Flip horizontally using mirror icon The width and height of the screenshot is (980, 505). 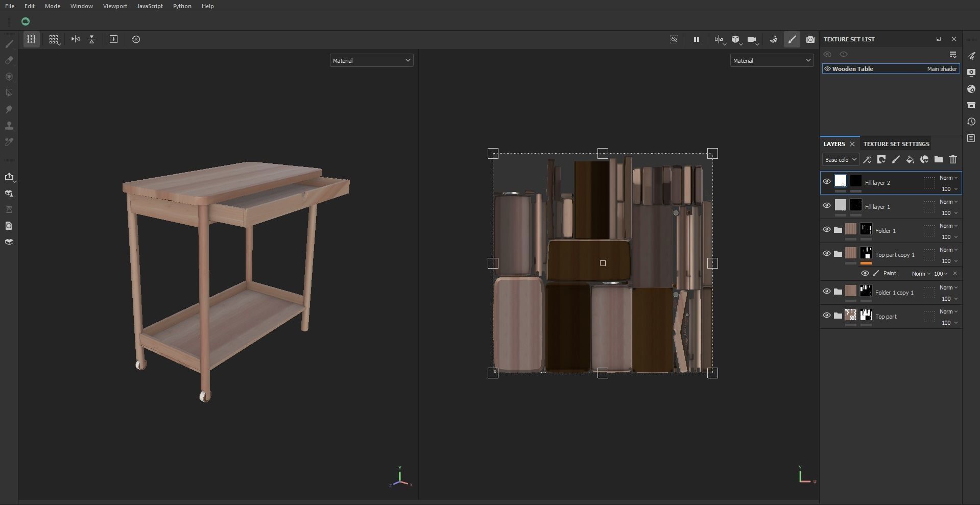click(76, 39)
